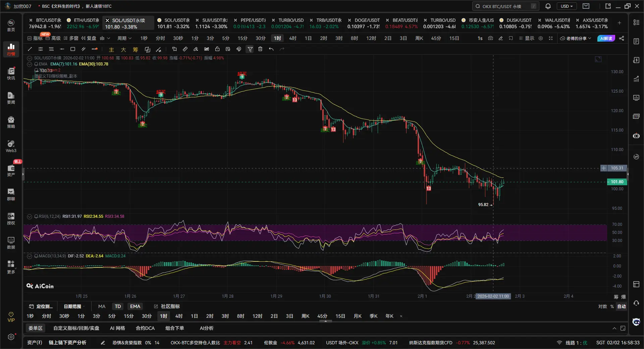Open the AI 网格 tab
This screenshot has height=349, width=644.
[117, 328]
